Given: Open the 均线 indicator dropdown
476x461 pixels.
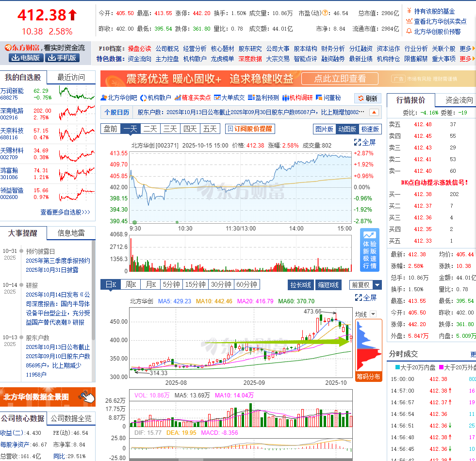Looking at the screenshot, I should [373, 314].
